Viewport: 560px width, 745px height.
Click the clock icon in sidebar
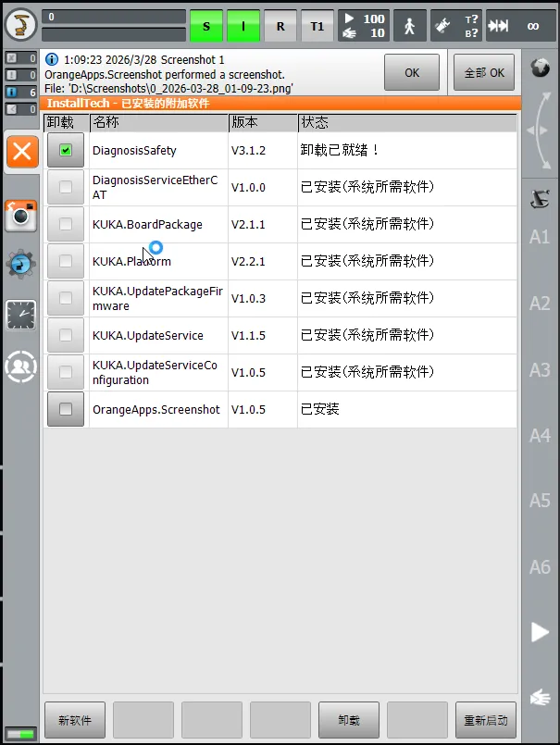tap(21, 315)
